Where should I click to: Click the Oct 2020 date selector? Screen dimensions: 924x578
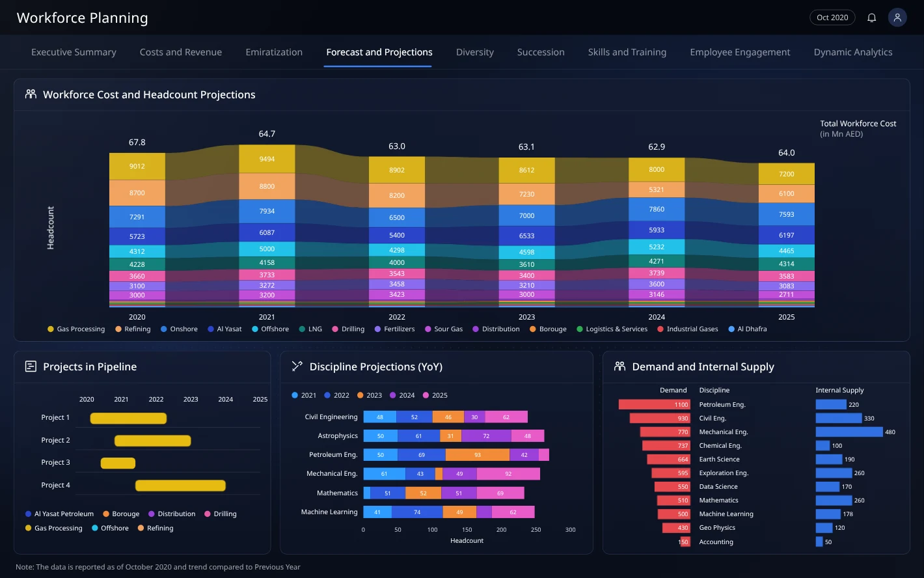tap(832, 18)
